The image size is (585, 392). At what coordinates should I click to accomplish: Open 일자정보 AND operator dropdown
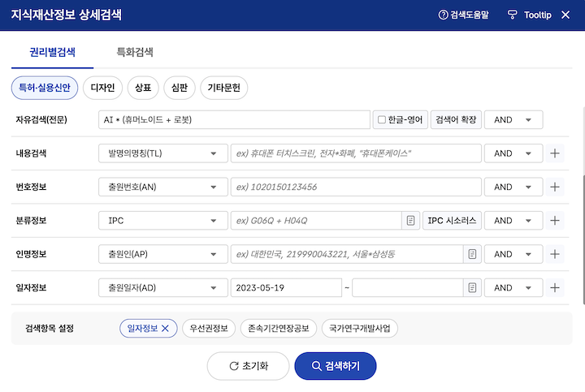pyautogui.click(x=513, y=287)
